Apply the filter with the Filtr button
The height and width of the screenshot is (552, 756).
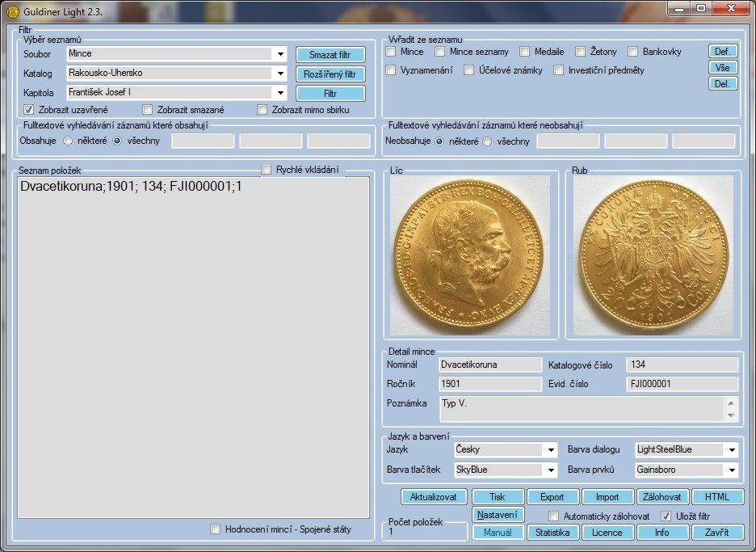[330, 93]
